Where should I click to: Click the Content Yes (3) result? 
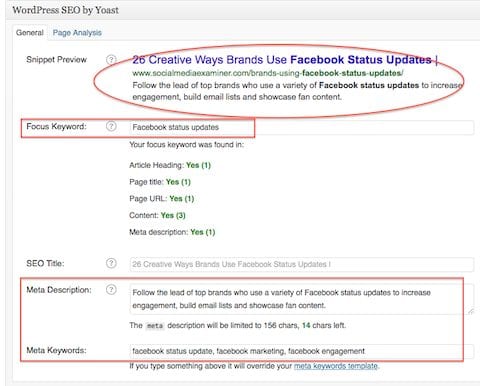click(173, 215)
